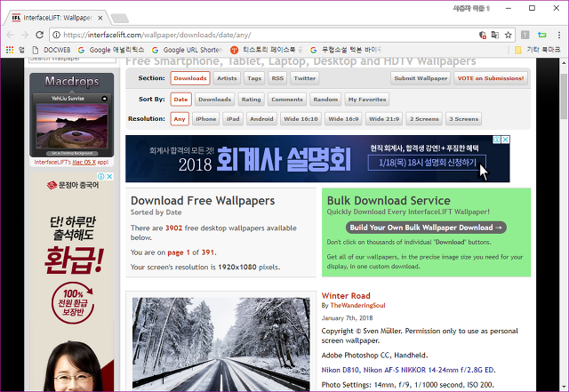Filter resolution by 3 Screens
The height and width of the screenshot is (392, 569).
pos(464,119)
